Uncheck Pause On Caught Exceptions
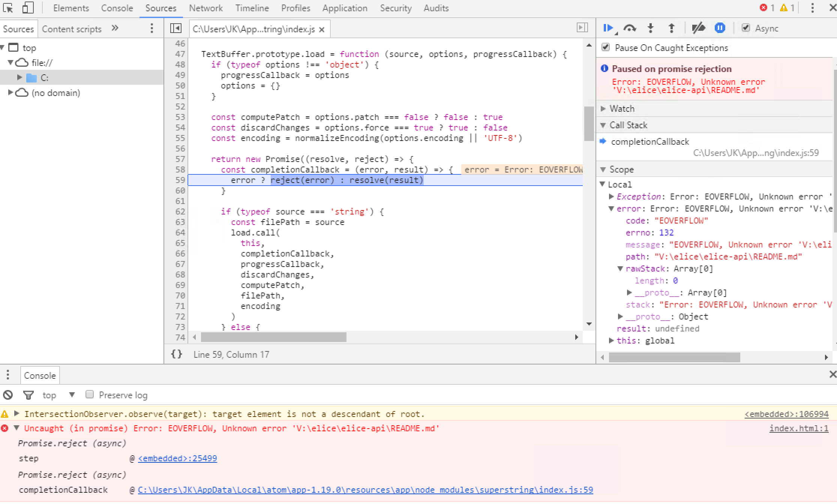 tap(606, 47)
